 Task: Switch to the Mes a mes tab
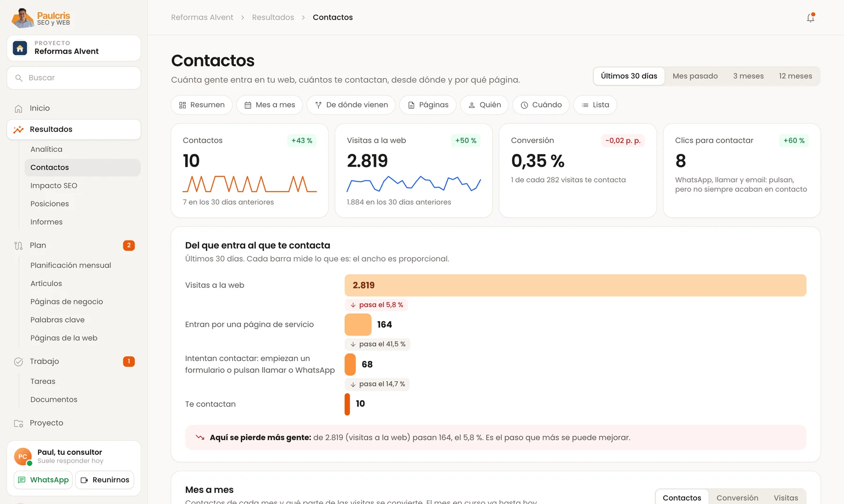point(270,105)
